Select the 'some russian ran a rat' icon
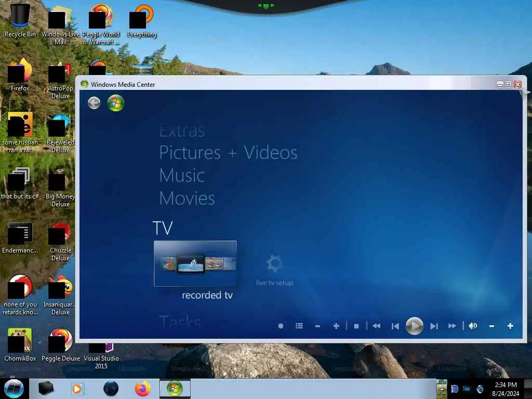532x399 pixels. [20, 132]
